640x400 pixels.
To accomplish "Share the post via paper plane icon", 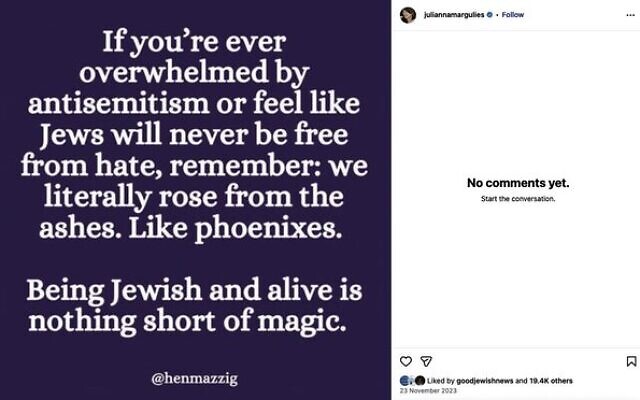I will pos(426,361).
